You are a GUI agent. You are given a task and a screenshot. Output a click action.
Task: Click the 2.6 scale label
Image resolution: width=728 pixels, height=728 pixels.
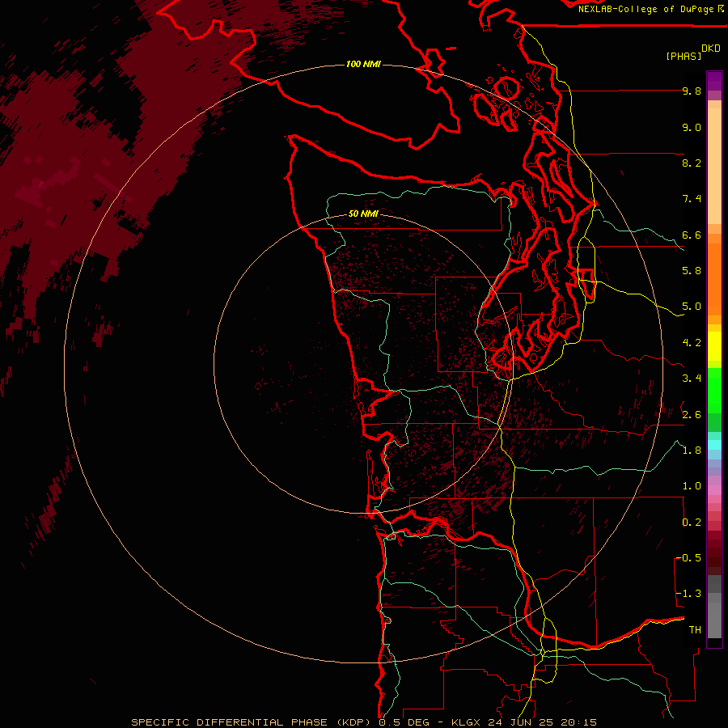(x=692, y=415)
